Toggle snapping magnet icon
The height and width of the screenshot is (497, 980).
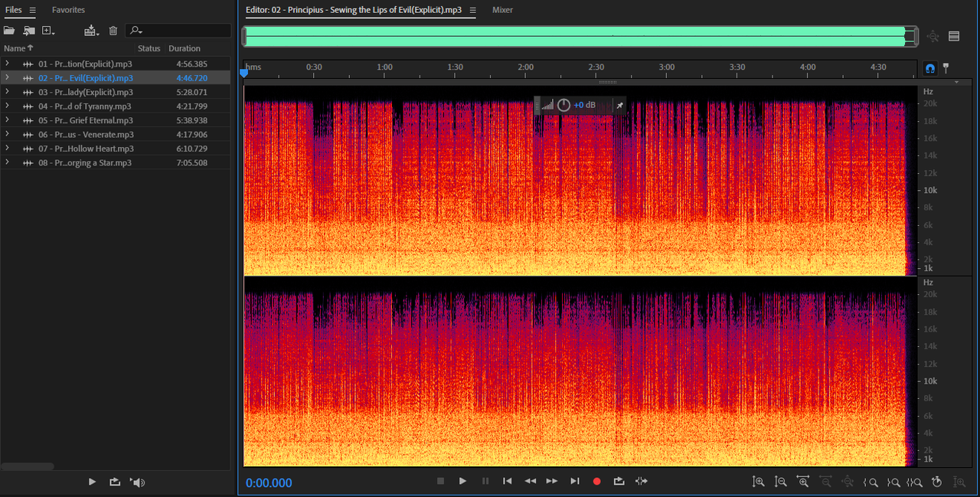click(x=930, y=68)
